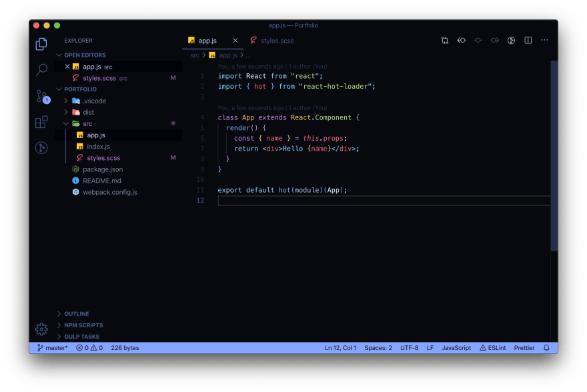Click 226 bytes file size item
Viewport: 587px width, 392px height.
pyautogui.click(x=125, y=348)
